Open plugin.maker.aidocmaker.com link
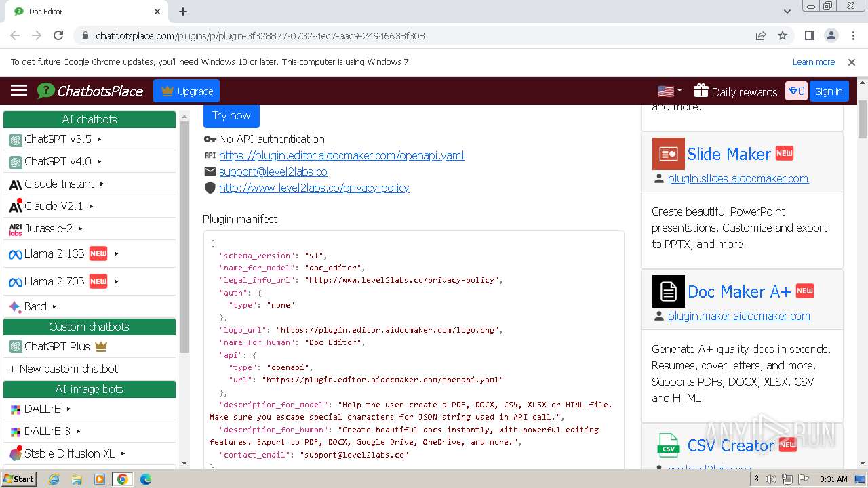This screenshot has height=488, width=868. pyautogui.click(x=739, y=316)
